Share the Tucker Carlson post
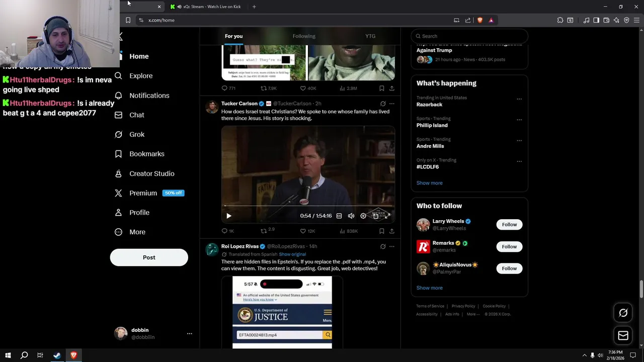644x362 pixels. [x=392, y=231]
